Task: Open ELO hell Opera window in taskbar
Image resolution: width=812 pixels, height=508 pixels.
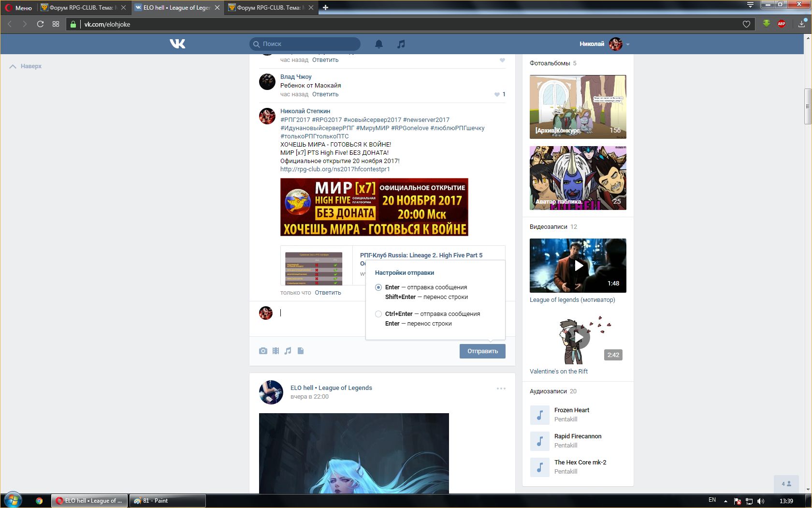Action: click(89, 501)
